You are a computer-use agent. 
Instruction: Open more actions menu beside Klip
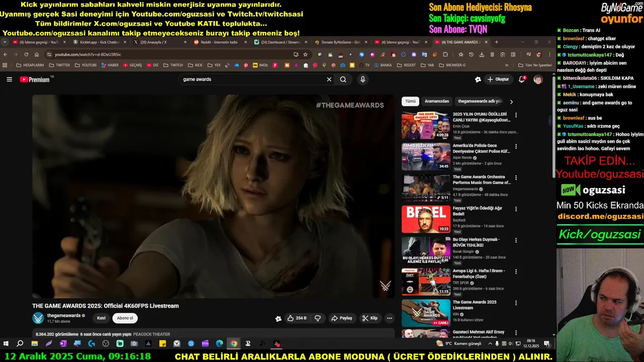coord(389,318)
